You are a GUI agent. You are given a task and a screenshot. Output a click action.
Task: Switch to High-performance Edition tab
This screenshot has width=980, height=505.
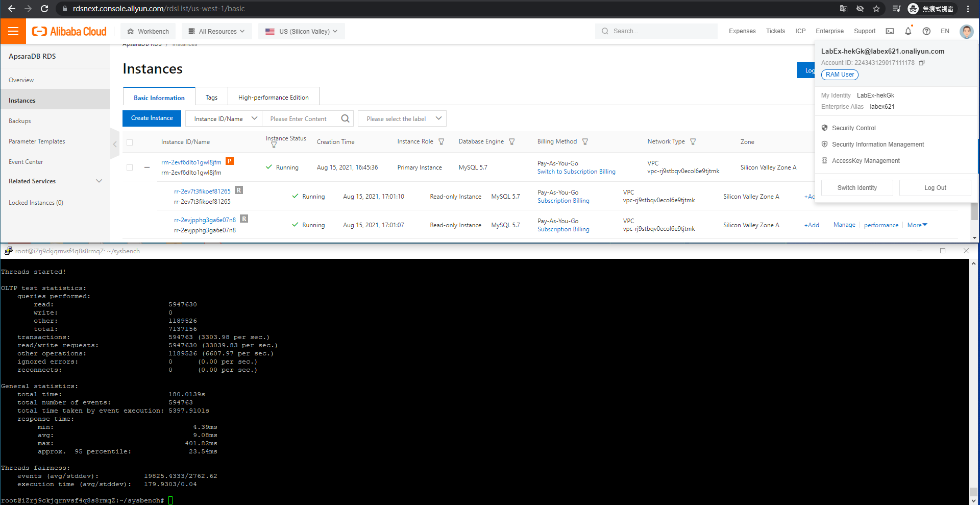pyautogui.click(x=273, y=98)
